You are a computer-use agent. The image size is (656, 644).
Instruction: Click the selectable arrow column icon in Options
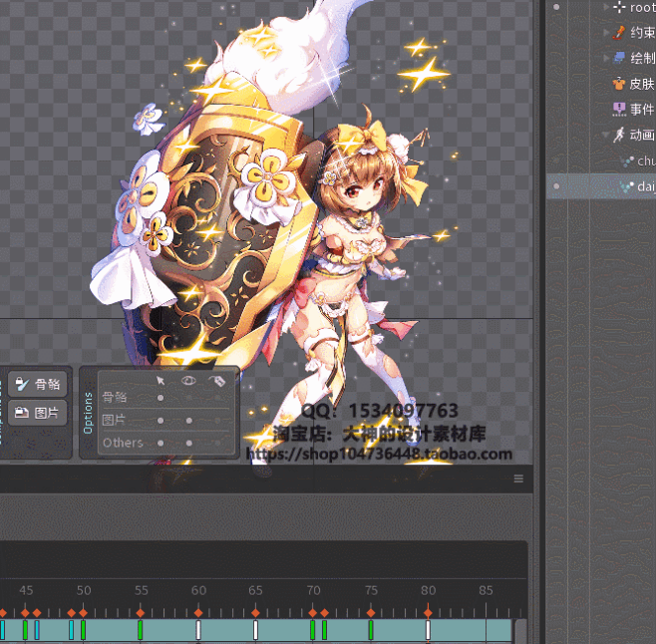click(x=161, y=380)
